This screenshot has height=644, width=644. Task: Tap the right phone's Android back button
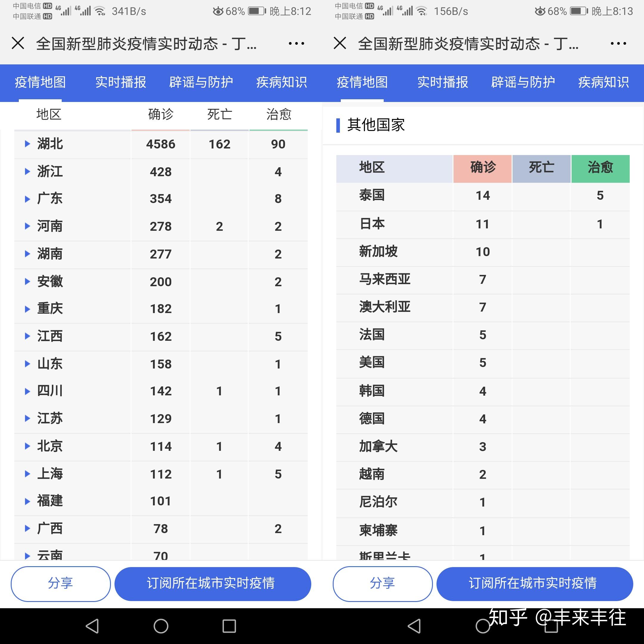[x=414, y=626]
